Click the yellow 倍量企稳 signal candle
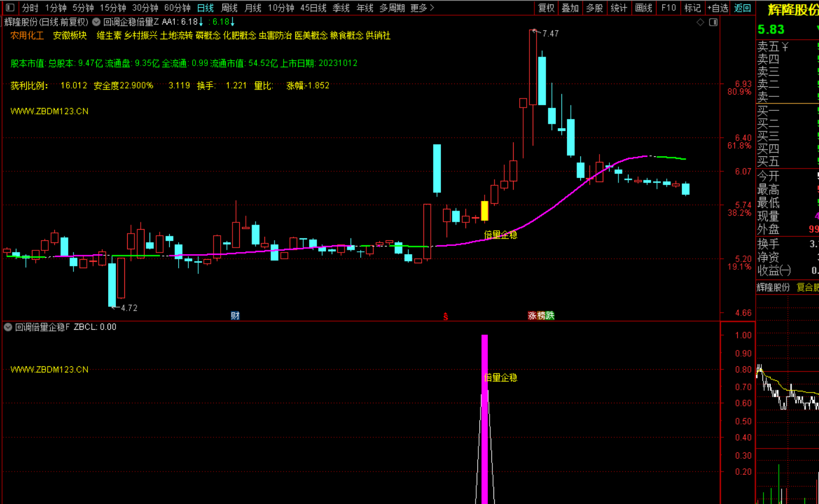 click(485, 211)
